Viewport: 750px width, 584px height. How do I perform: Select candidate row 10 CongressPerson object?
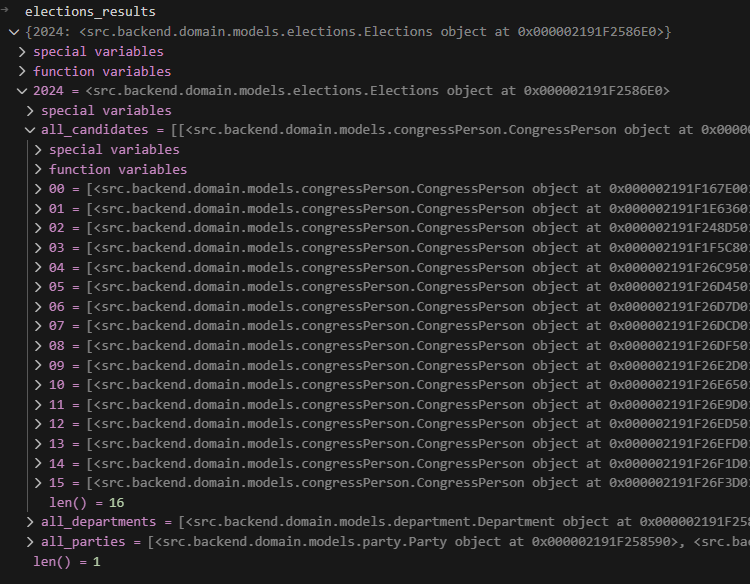tap(400, 385)
